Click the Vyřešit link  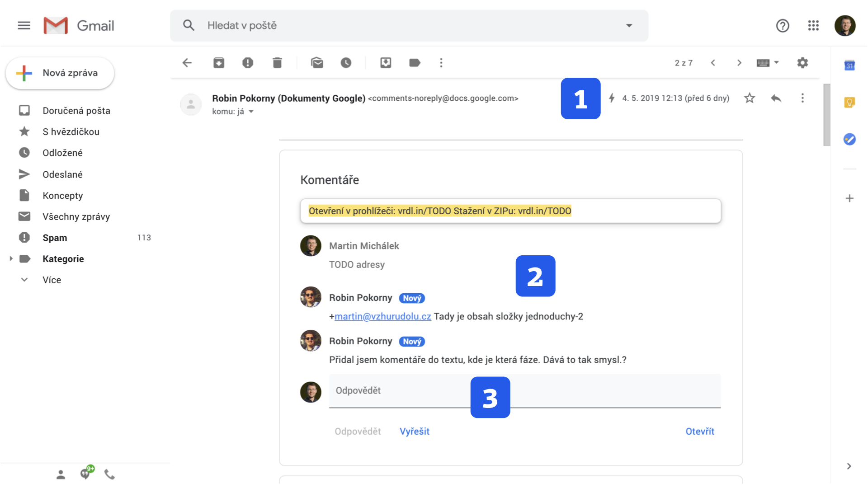coord(414,432)
